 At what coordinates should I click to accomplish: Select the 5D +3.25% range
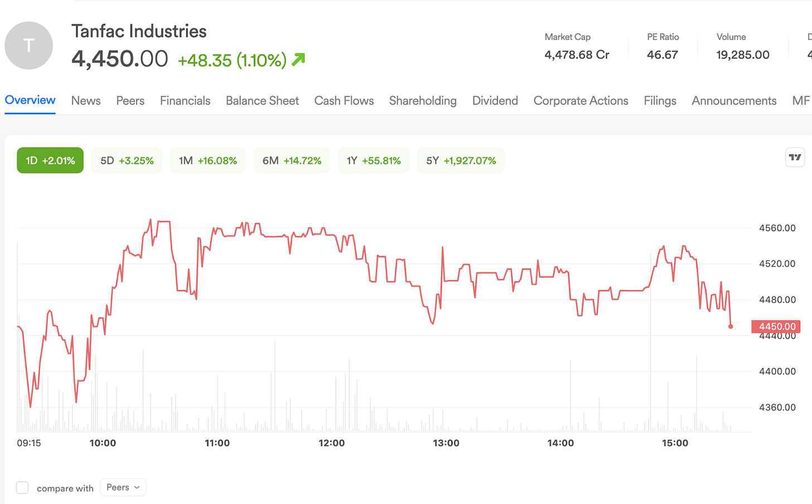tap(127, 161)
